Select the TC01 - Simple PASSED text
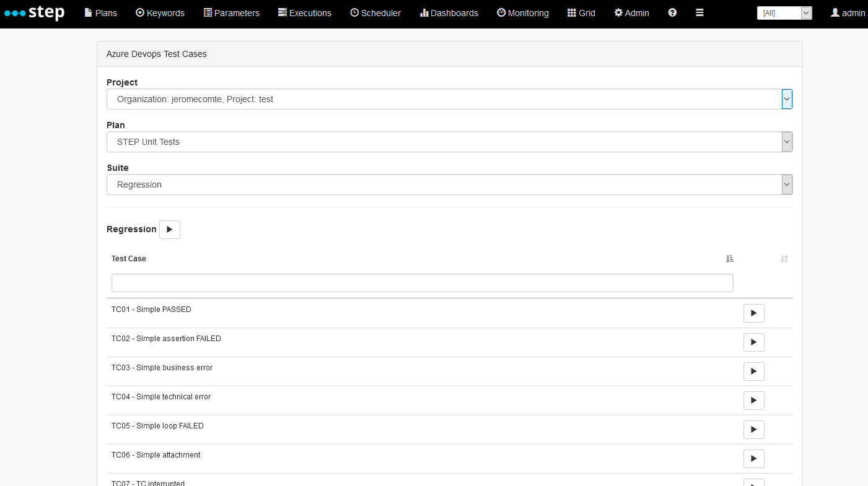This screenshot has width=868, height=486. click(151, 310)
